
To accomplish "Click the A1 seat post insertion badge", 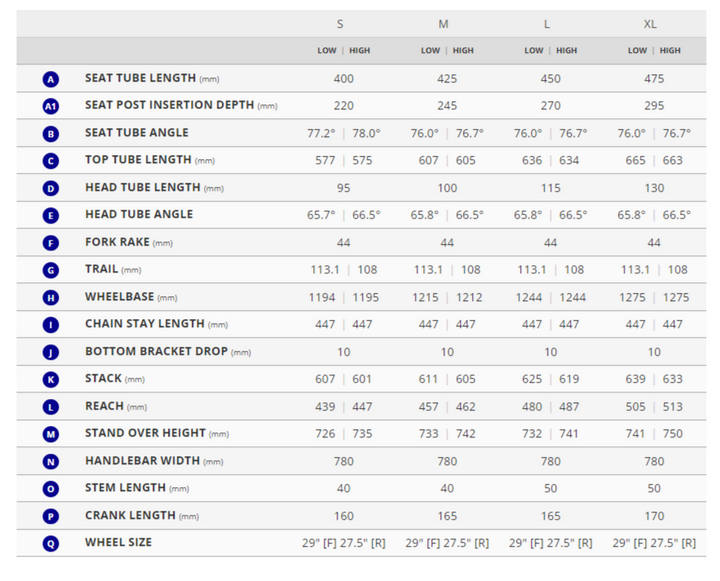I will [51, 106].
